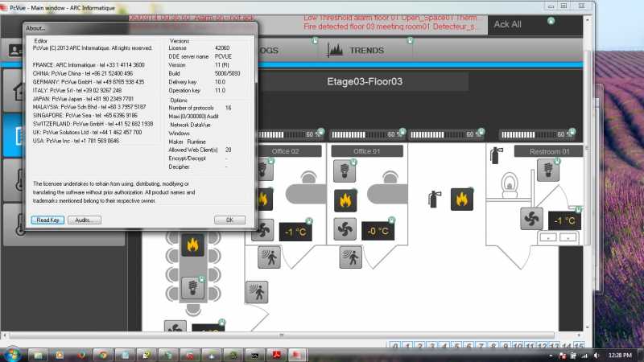Viewport: 644px width, 362px height.
Task: Click the horizontal scrollbar at window bottom
Action: coord(282,335)
